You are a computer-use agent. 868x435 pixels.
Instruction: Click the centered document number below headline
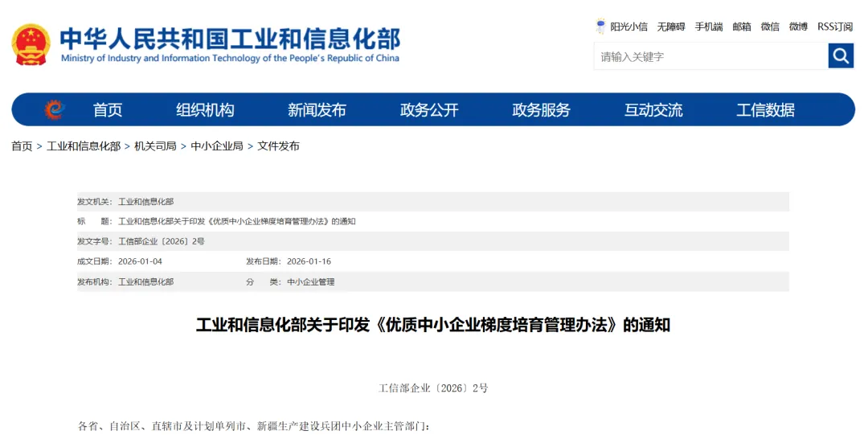point(433,388)
